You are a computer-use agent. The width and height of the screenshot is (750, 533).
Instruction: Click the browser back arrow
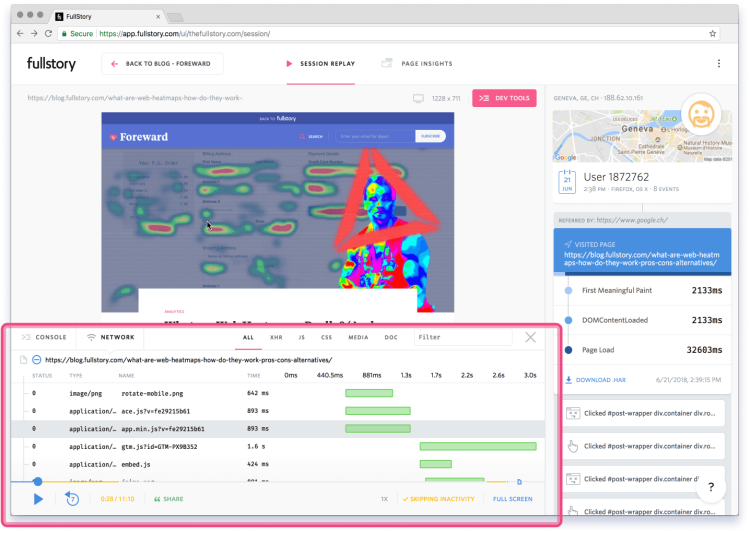click(x=20, y=33)
